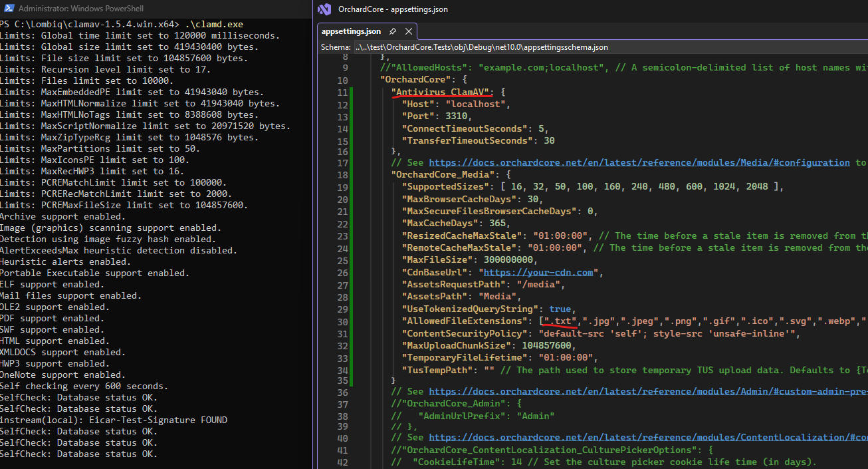Click the MaxUploadChunkSize setting
Screen dimensions: 868x469
pos(489,345)
